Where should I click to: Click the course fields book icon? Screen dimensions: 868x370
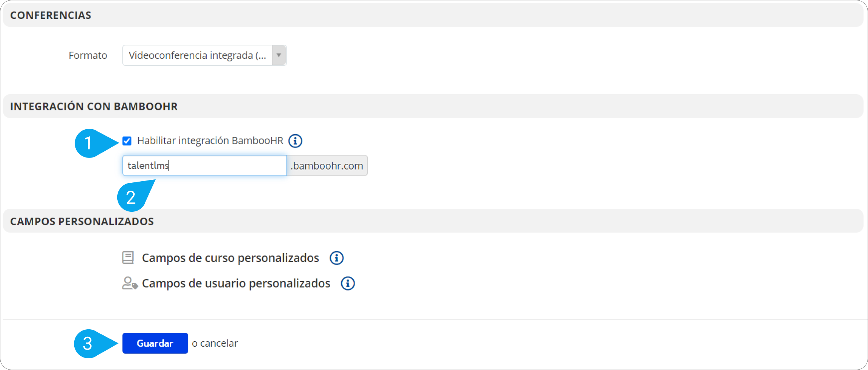coord(128,258)
